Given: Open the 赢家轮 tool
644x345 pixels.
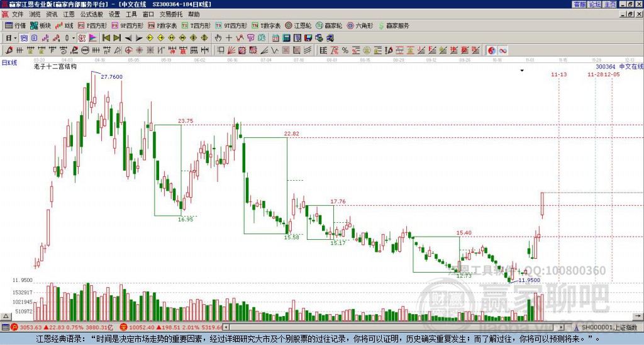Looking at the screenshot, I should tap(329, 25).
